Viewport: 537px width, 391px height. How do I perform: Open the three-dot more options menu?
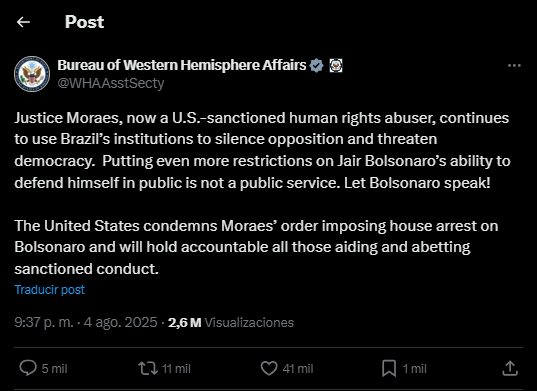(514, 65)
